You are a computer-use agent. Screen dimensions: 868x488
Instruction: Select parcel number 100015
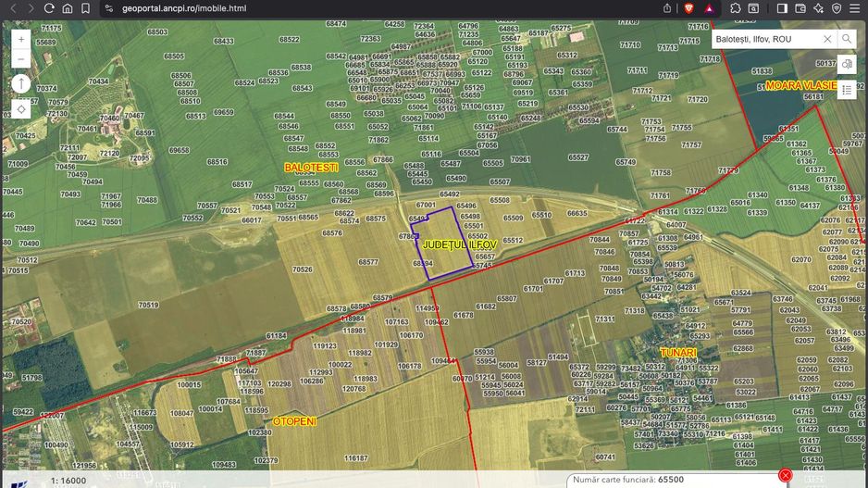click(189, 384)
